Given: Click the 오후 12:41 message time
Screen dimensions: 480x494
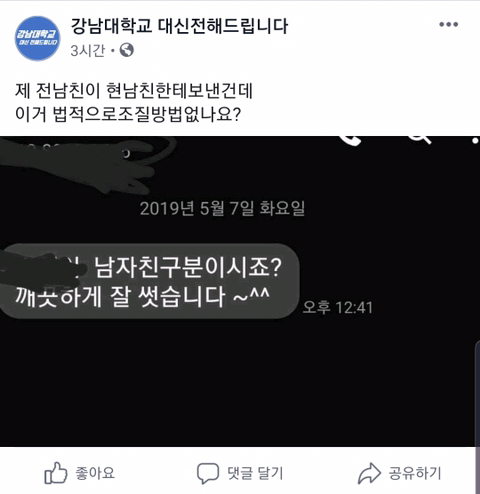Looking at the screenshot, I should [x=337, y=307].
